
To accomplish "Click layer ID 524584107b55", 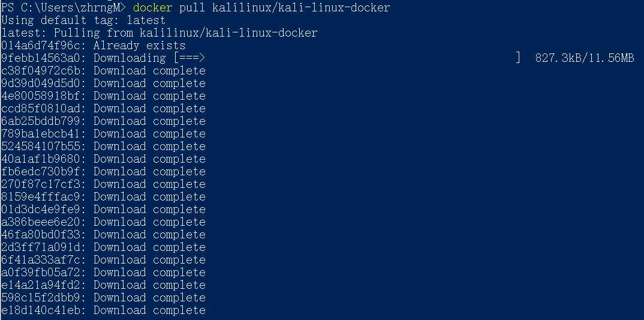I will (44, 146).
